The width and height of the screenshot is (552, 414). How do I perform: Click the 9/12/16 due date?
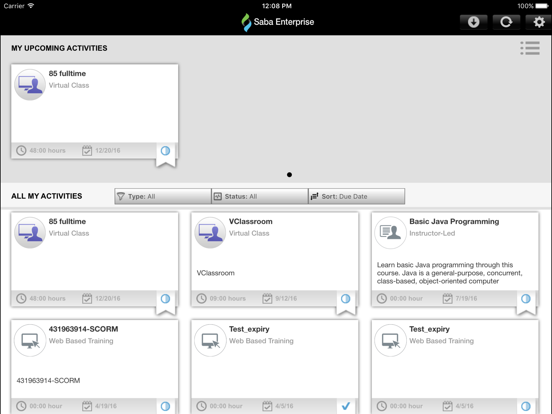(286, 299)
